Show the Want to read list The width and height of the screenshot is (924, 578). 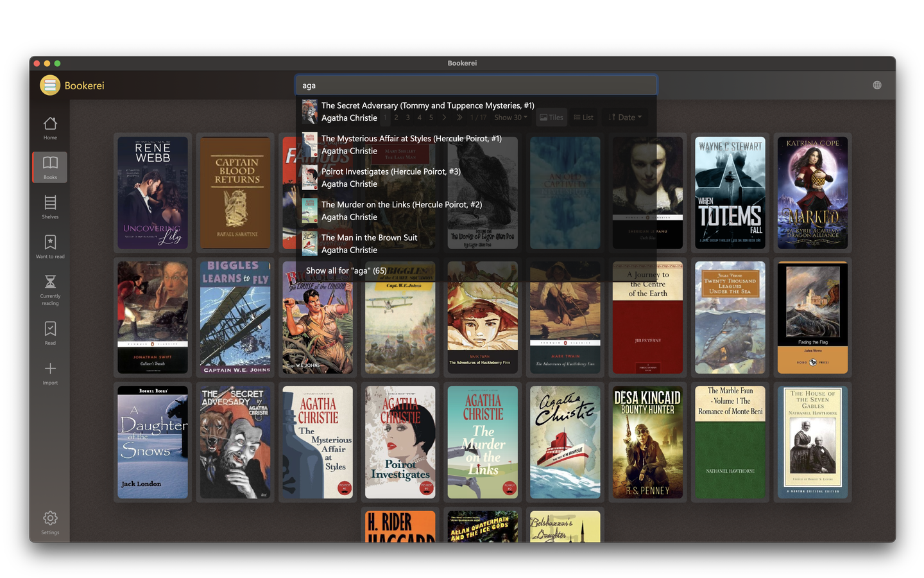click(x=50, y=247)
